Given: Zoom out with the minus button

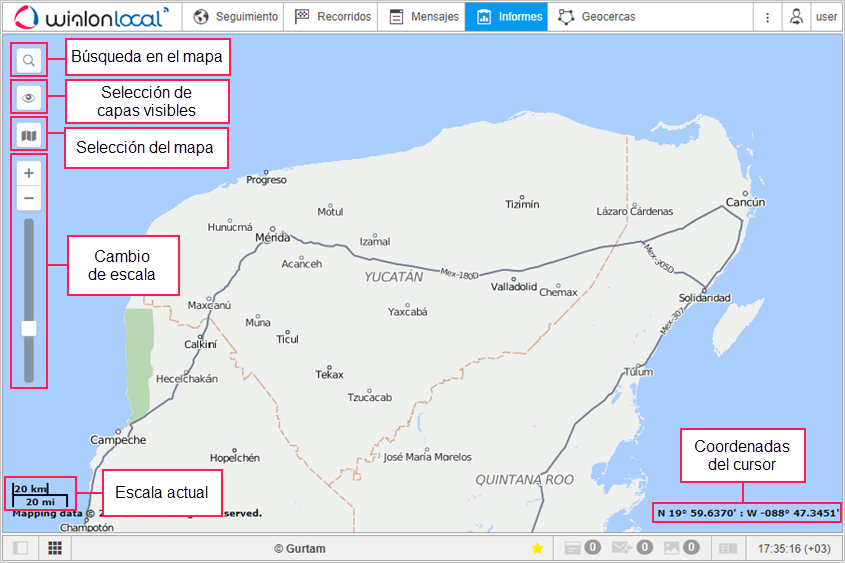Looking at the screenshot, I should coord(29,198).
